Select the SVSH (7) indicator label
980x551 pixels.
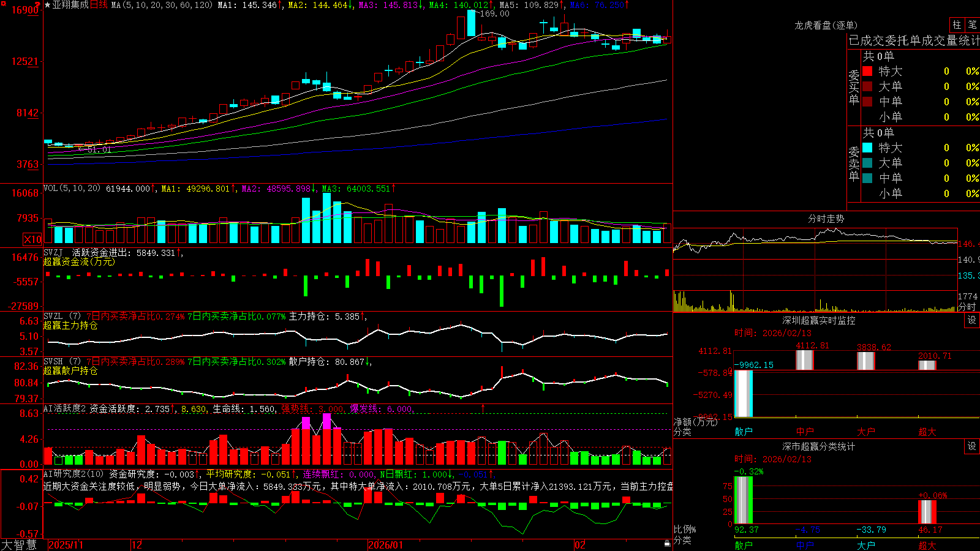[62, 362]
